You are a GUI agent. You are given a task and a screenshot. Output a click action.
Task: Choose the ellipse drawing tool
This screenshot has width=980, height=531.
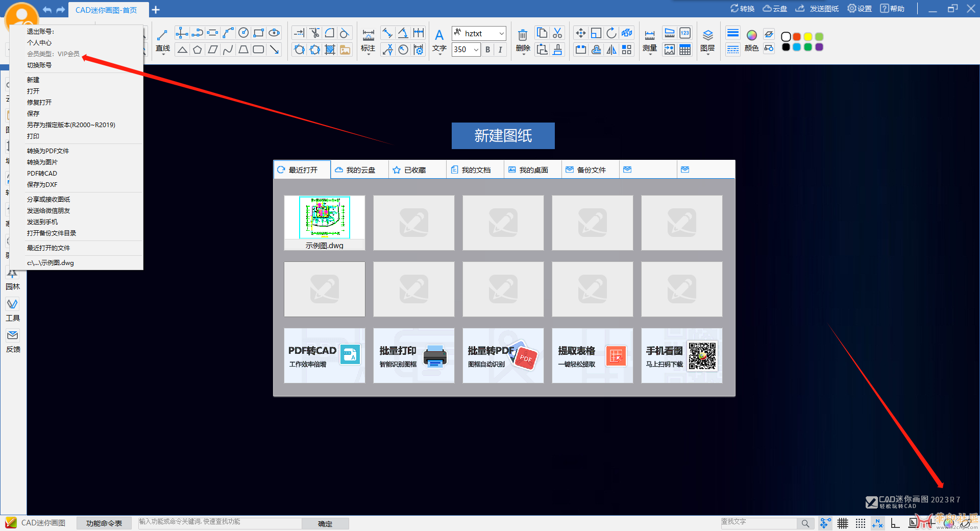(x=274, y=33)
